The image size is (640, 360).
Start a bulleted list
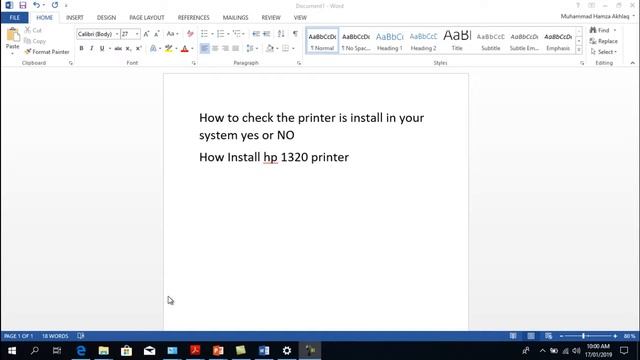click(204, 34)
